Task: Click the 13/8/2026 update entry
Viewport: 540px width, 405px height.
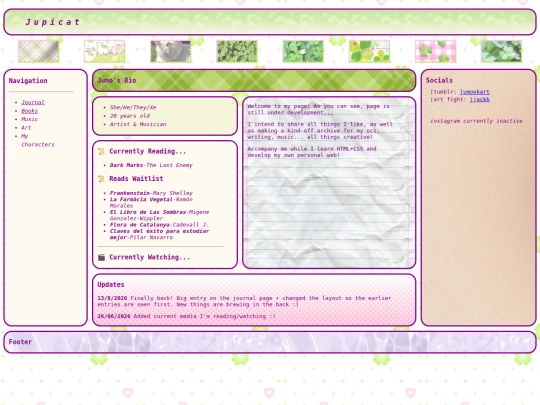Action: pyautogui.click(x=244, y=301)
